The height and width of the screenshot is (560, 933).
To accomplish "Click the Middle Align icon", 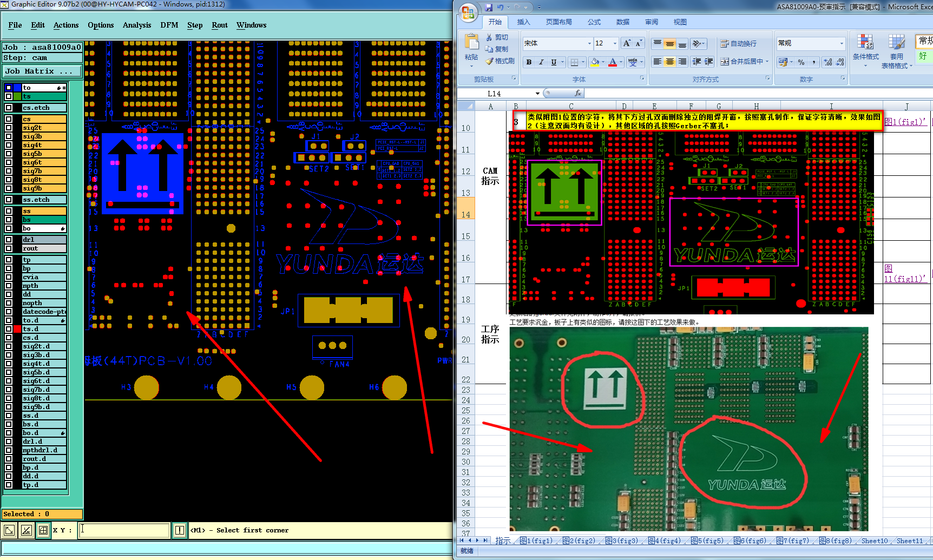I will pyautogui.click(x=670, y=43).
